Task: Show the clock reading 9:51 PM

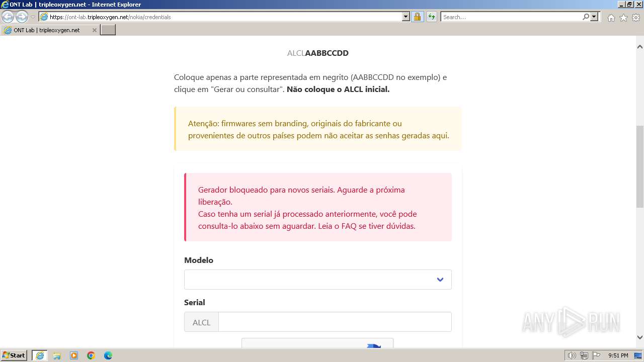Action: click(x=618, y=355)
